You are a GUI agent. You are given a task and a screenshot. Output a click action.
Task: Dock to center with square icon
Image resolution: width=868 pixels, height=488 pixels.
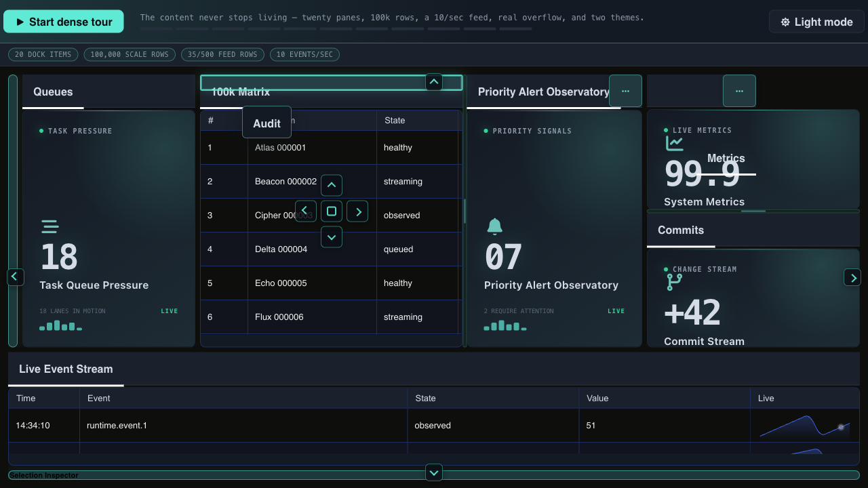(x=332, y=211)
